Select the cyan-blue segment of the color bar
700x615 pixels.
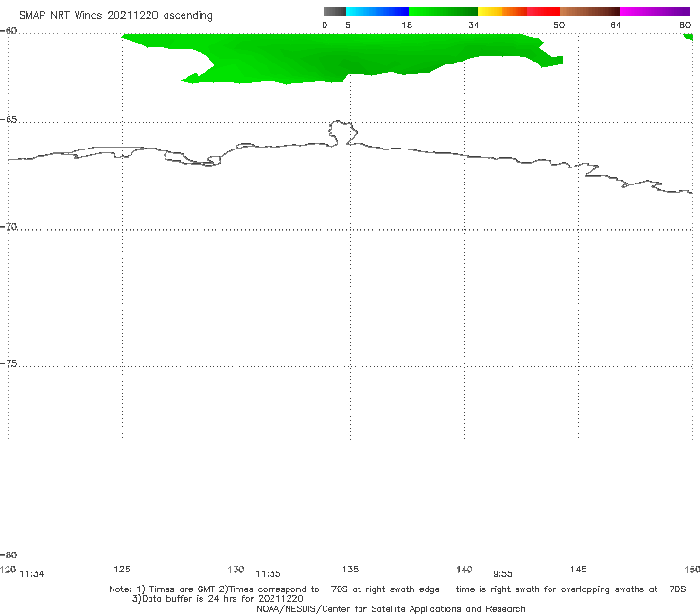[377, 11]
